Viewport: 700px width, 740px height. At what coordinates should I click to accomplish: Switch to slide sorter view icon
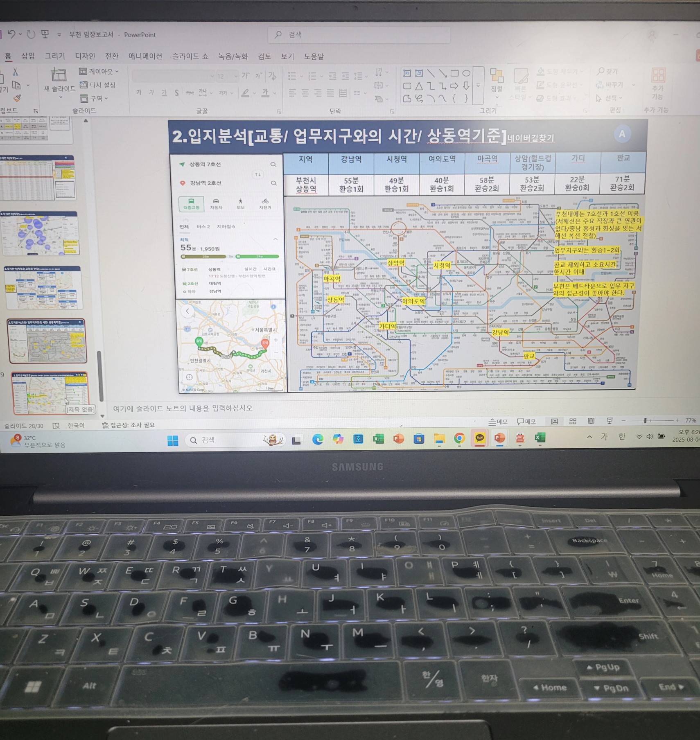(573, 421)
